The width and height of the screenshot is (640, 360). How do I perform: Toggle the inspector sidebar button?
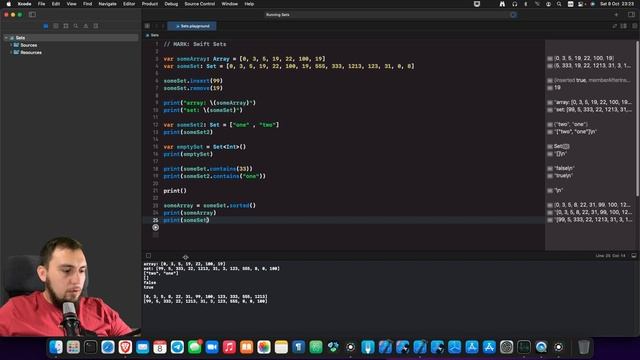pyautogui.click(x=631, y=15)
